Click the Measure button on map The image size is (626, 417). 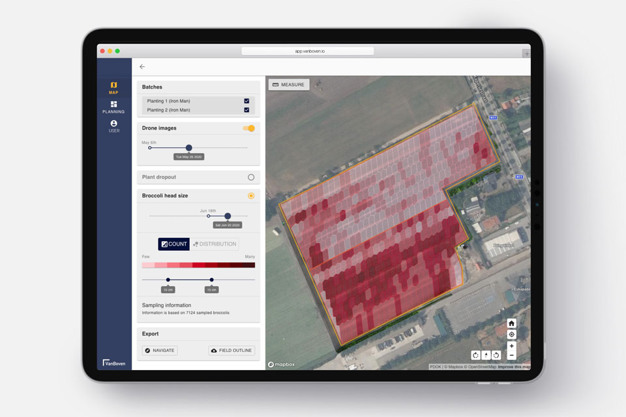pyautogui.click(x=288, y=85)
